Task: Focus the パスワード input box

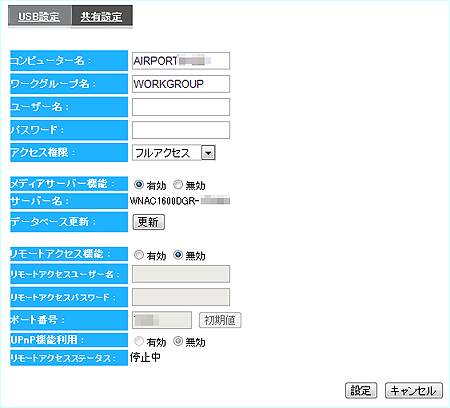Action: pyautogui.click(x=181, y=130)
